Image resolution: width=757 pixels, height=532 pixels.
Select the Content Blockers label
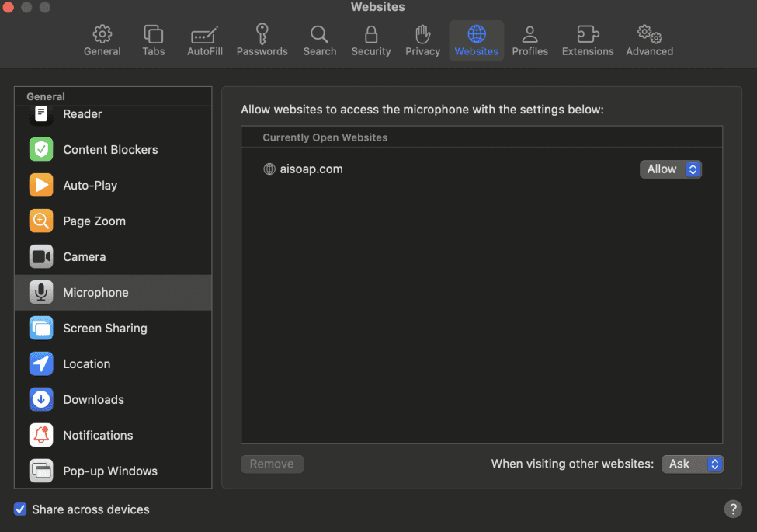pos(110,150)
